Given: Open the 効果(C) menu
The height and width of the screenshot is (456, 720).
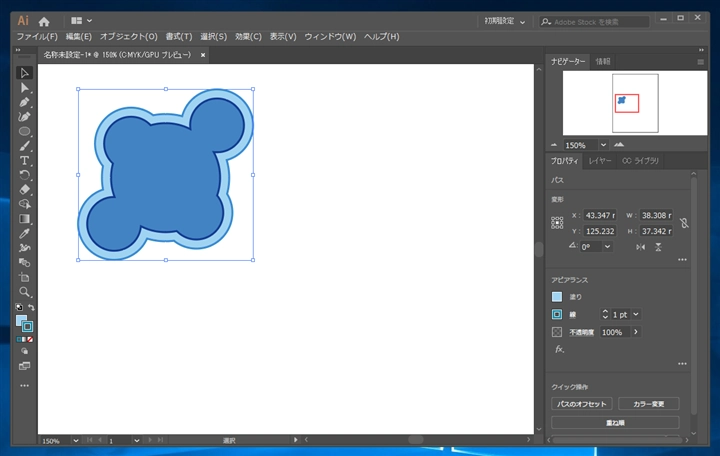Looking at the screenshot, I should click(x=248, y=37).
